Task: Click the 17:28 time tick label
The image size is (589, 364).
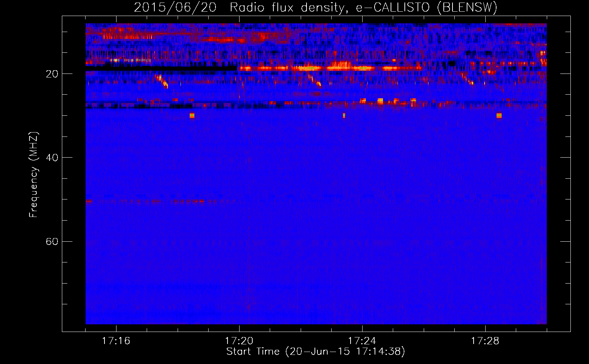Action: pyautogui.click(x=485, y=341)
